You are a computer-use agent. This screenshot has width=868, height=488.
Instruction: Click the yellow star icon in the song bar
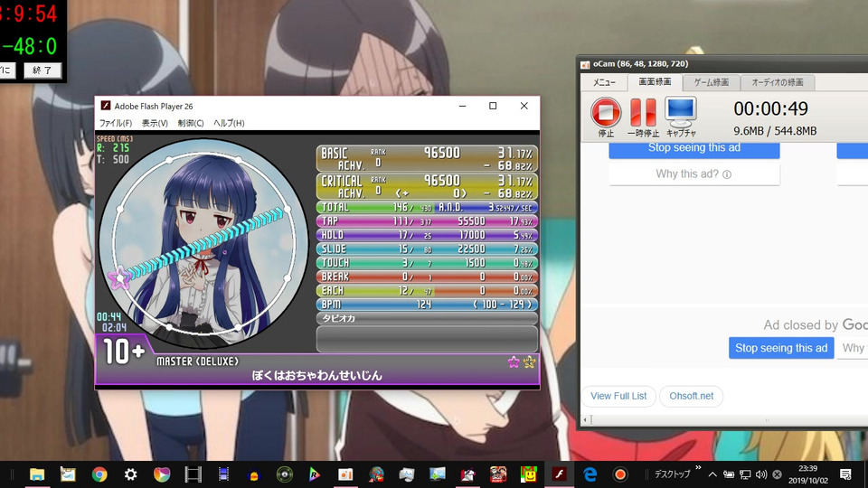(x=529, y=361)
